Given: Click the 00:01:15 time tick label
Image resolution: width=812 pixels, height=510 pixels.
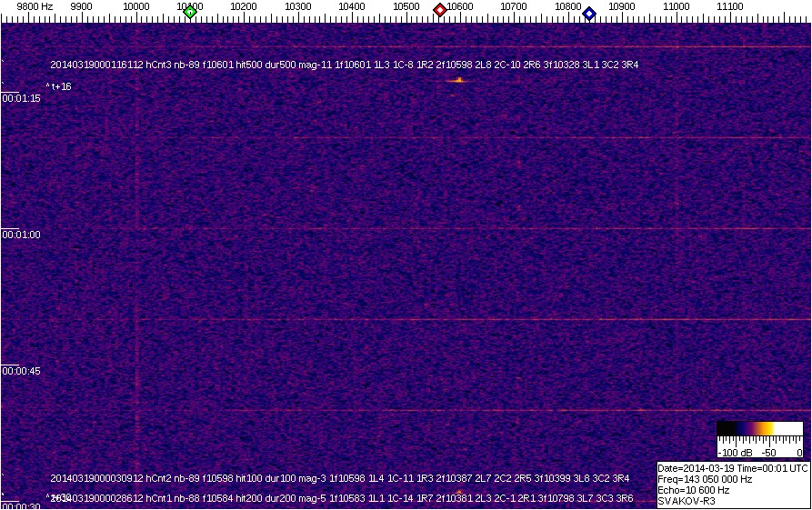Looking at the screenshot, I should pyautogui.click(x=21, y=98).
